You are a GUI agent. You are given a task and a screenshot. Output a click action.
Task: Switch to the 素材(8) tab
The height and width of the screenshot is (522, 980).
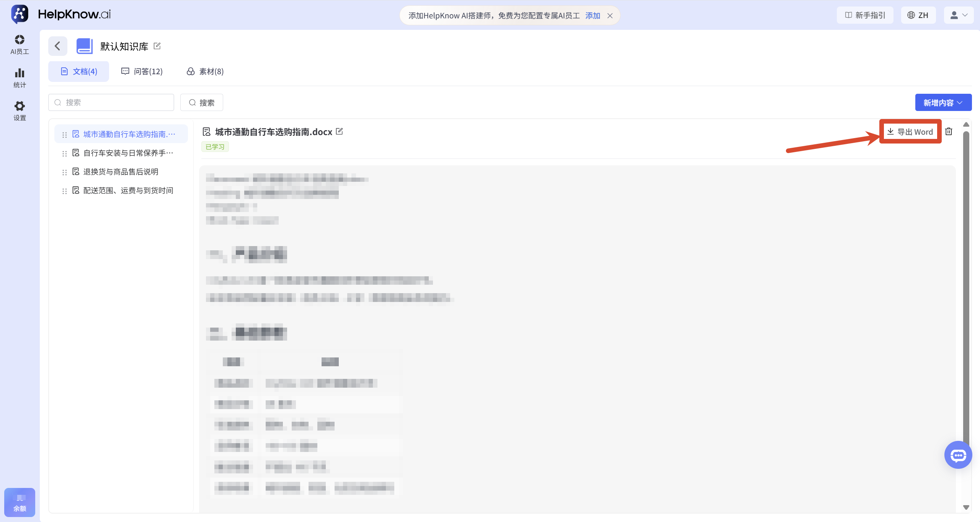[205, 72]
